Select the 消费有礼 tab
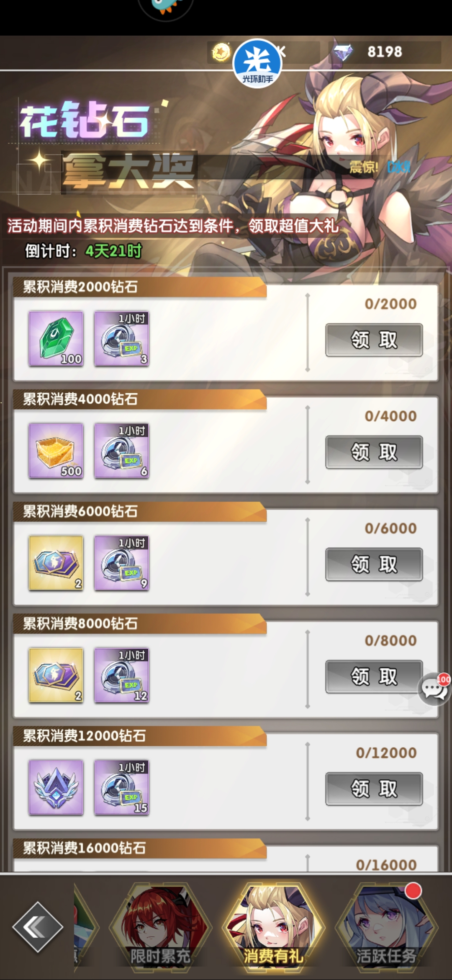Screen dimensions: 452x980 [273, 926]
